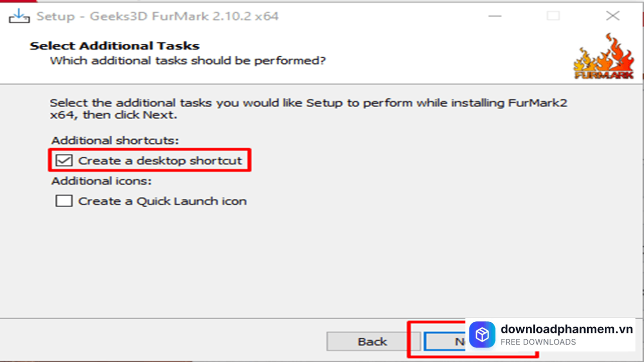This screenshot has width=644, height=362.
Task: Click the FREE DOWNLOADS caption
Action: (538, 342)
